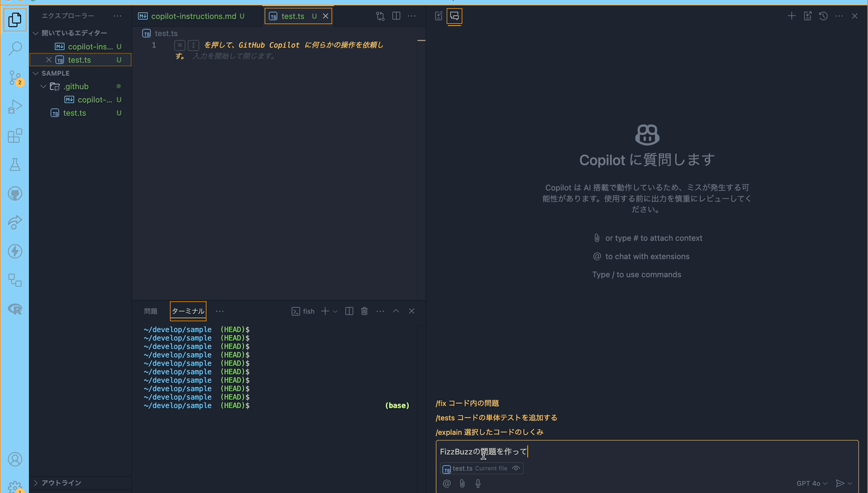
Task: Open chat history with the clock icon
Action: click(x=823, y=16)
